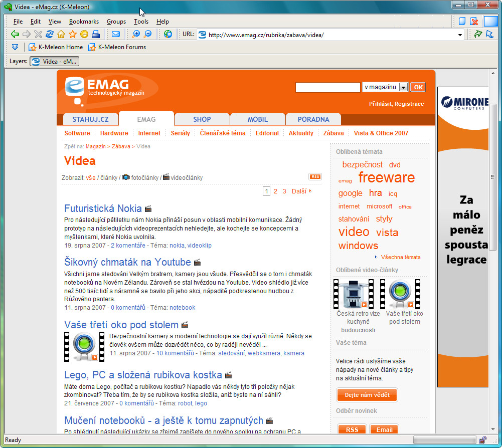Viewport: 502px width, 448px height.
Task: Print the page with printer icon
Action: (x=96, y=34)
